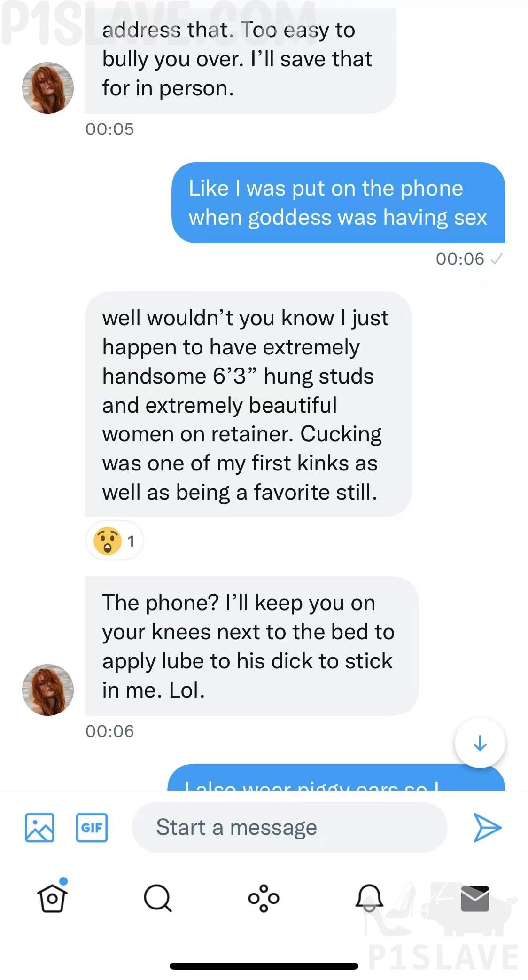
Task: Open the Notifications bell
Action: (x=369, y=898)
